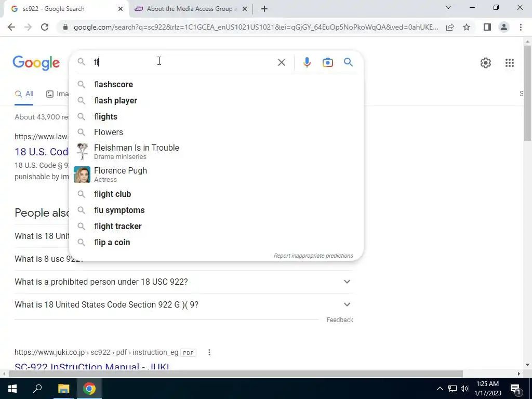Choose the Fleishman Is in Trouble suggestion
This screenshot has height=399, width=532.
(x=216, y=152)
